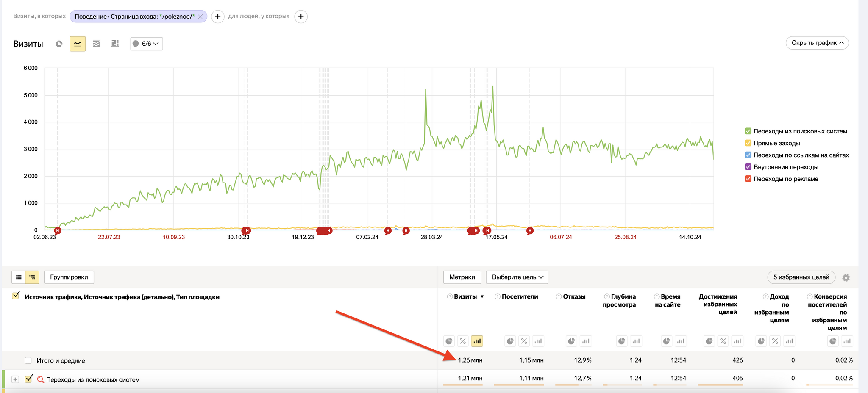This screenshot has height=393, width=868.
Task: Show percent for Достижения избранных целей
Action: pos(723,341)
